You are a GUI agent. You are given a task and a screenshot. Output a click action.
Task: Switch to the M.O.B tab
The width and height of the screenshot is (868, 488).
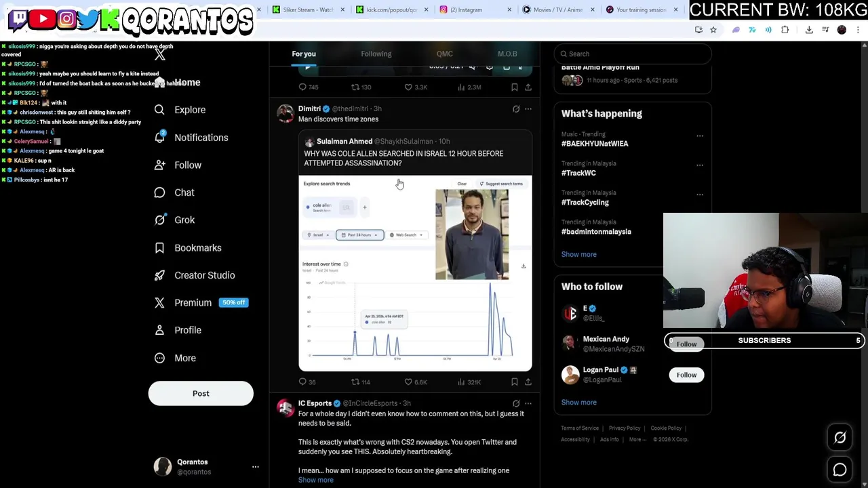click(x=507, y=54)
